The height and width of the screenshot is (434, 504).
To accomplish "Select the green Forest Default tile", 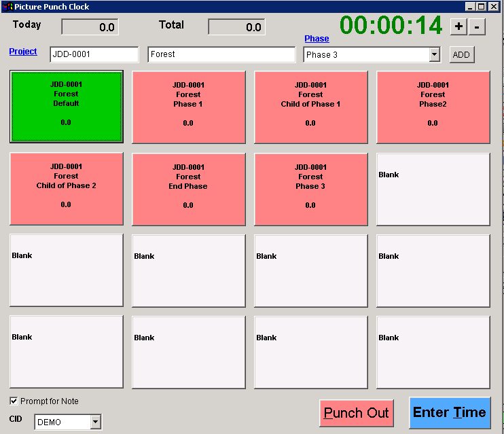I will click(x=67, y=107).
